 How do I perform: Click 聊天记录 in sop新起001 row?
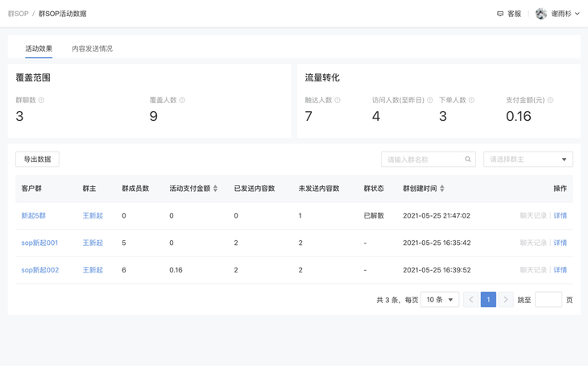533,243
